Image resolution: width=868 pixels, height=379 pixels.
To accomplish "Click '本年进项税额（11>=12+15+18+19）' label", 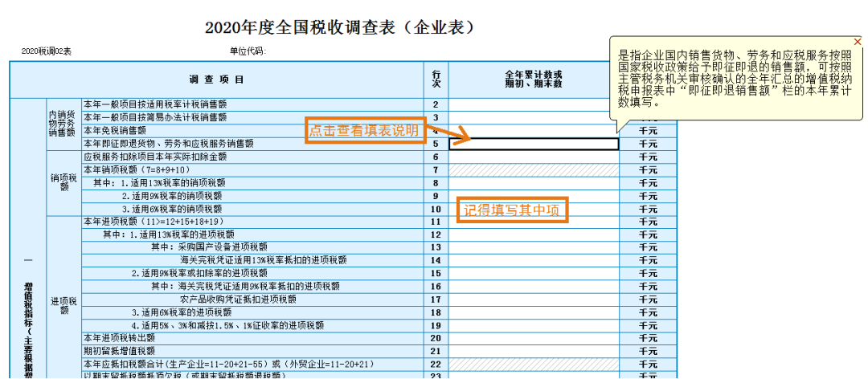I will [x=154, y=222].
